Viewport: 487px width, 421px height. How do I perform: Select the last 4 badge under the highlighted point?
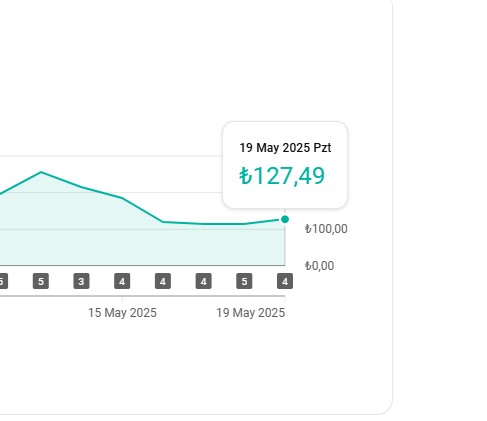285,281
